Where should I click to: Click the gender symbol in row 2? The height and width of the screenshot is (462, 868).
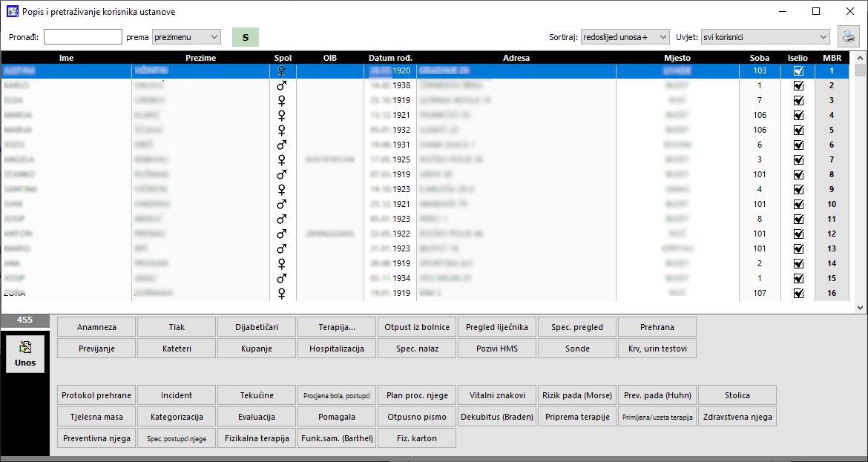click(x=281, y=86)
